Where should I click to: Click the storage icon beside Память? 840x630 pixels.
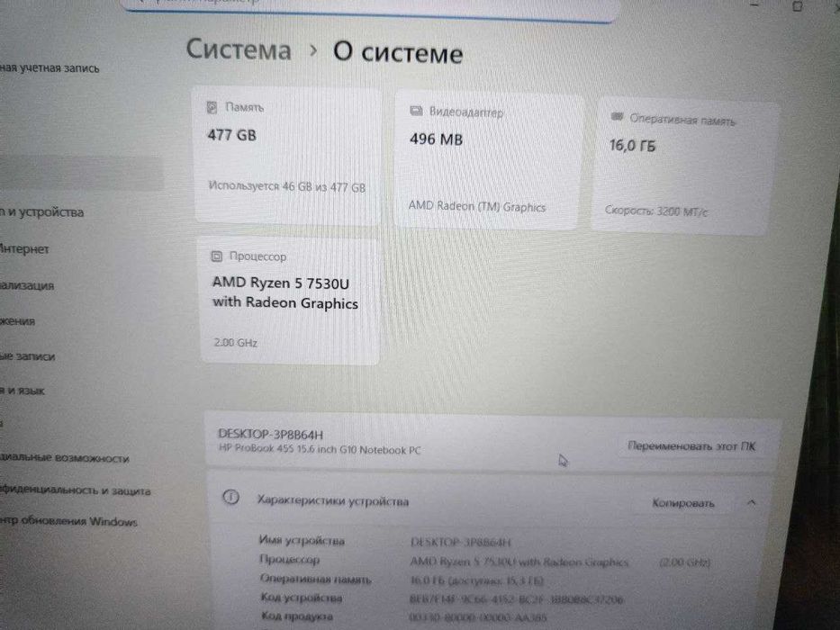pyautogui.click(x=212, y=108)
